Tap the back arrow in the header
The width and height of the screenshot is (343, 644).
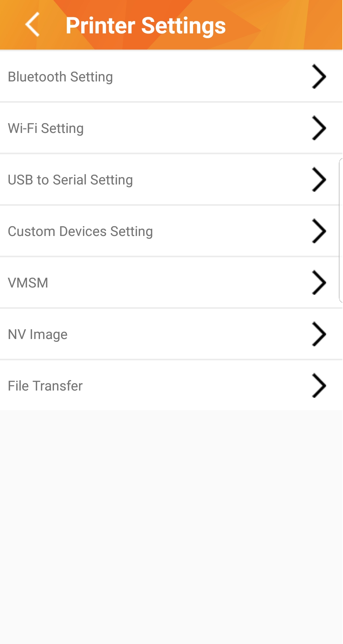[x=32, y=25]
